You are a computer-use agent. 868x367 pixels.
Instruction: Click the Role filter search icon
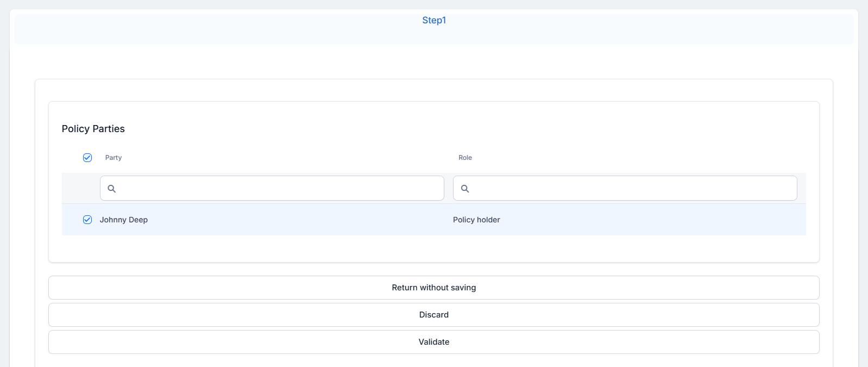465,189
